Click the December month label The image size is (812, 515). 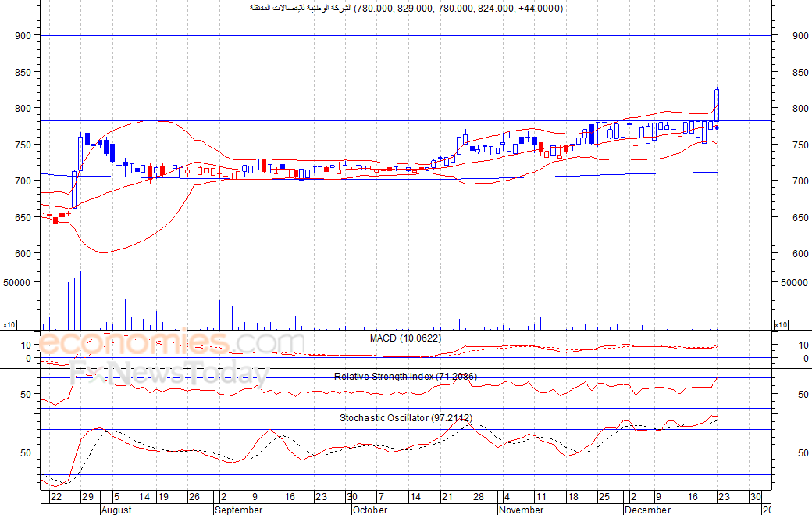click(647, 510)
